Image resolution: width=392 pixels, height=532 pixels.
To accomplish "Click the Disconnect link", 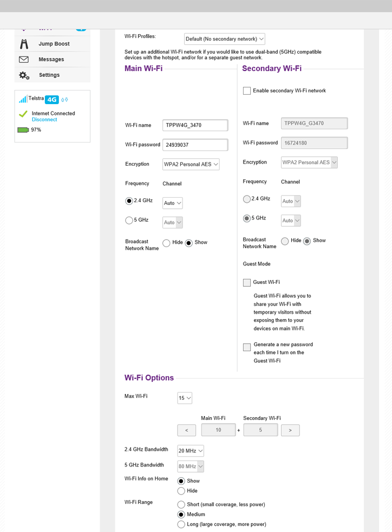I will [x=44, y=120].
